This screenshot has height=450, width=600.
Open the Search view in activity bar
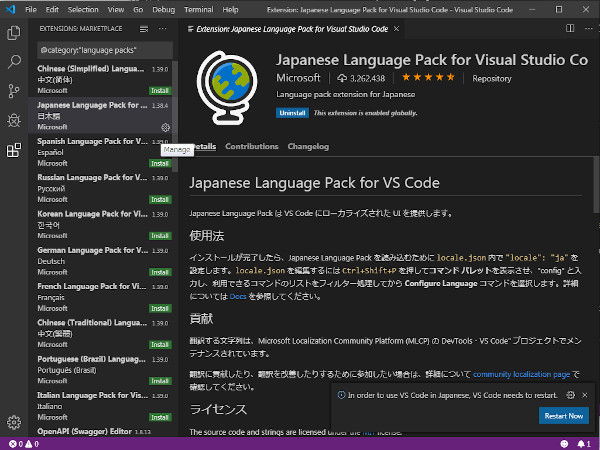pos(14,62)
